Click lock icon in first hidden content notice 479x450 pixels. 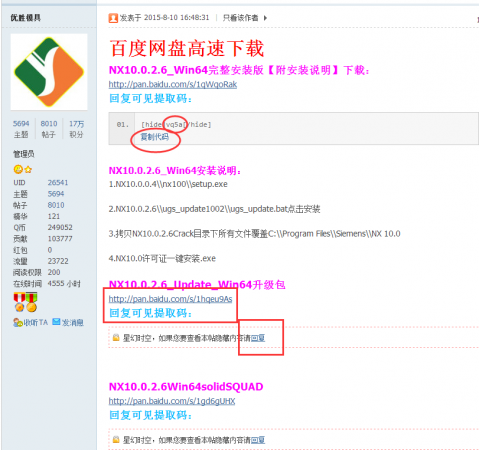coord(116,338)
